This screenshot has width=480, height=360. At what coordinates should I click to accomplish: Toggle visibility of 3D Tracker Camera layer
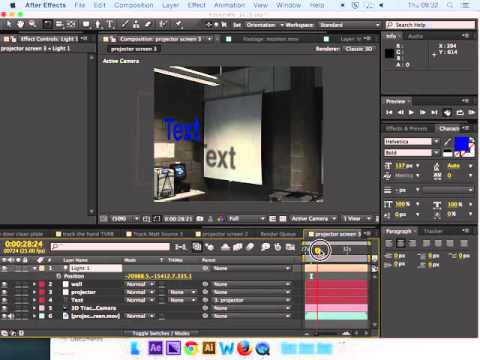click(4, 308)
